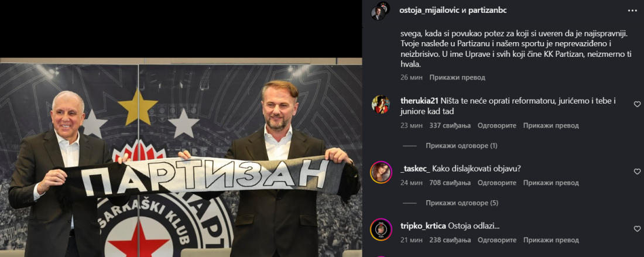Open tripko_krtica's profile avatar

coord(381,229)
